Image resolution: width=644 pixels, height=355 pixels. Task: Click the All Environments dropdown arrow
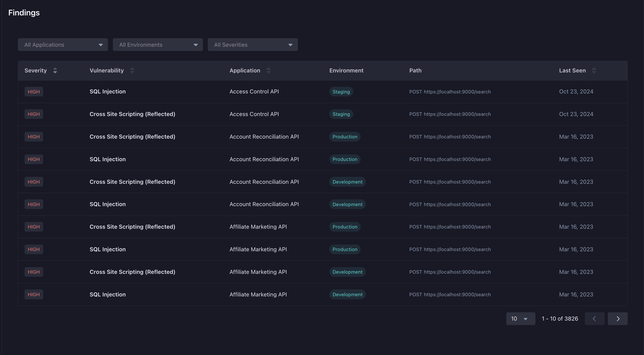195,44
